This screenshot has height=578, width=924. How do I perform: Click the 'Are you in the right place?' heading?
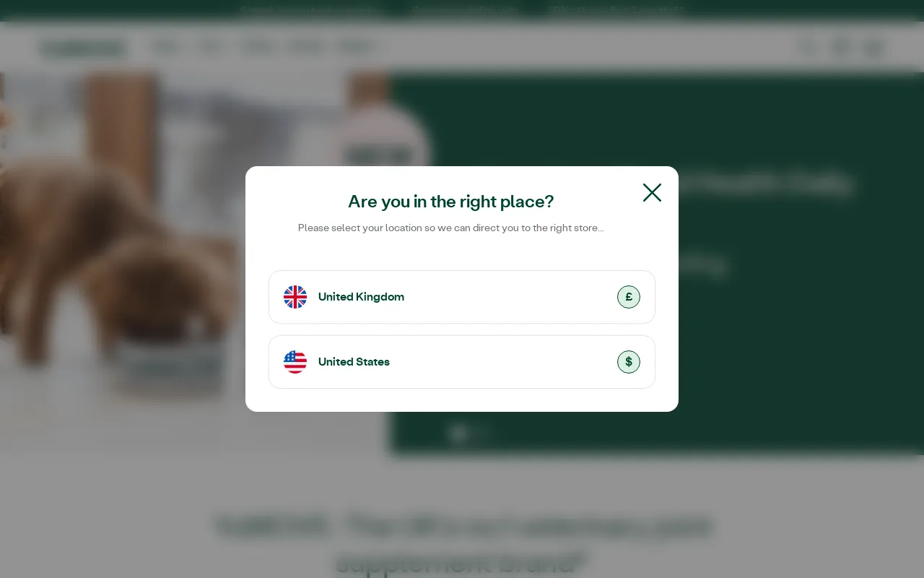tap(451, 201)
